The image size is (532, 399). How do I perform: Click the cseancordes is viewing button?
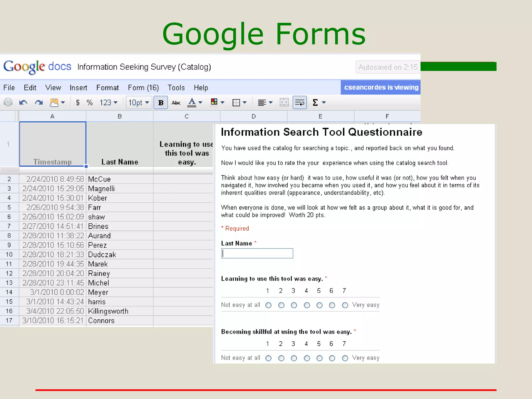(381, 87)
